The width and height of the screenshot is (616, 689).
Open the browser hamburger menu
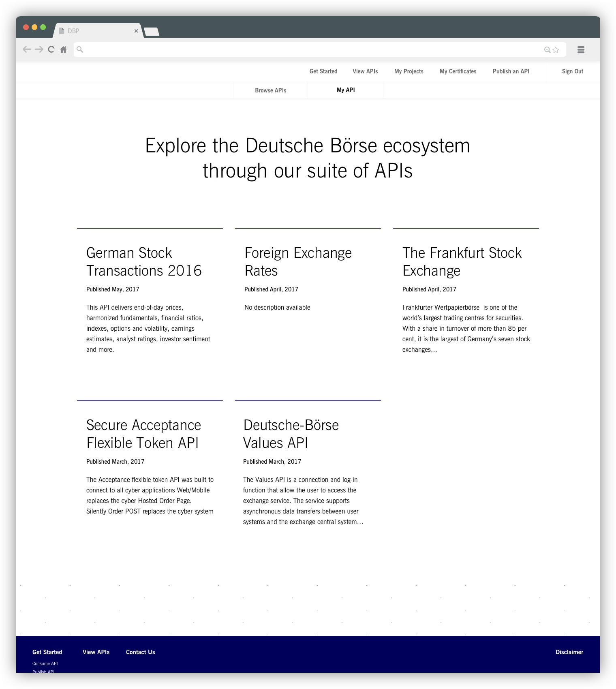581,49
